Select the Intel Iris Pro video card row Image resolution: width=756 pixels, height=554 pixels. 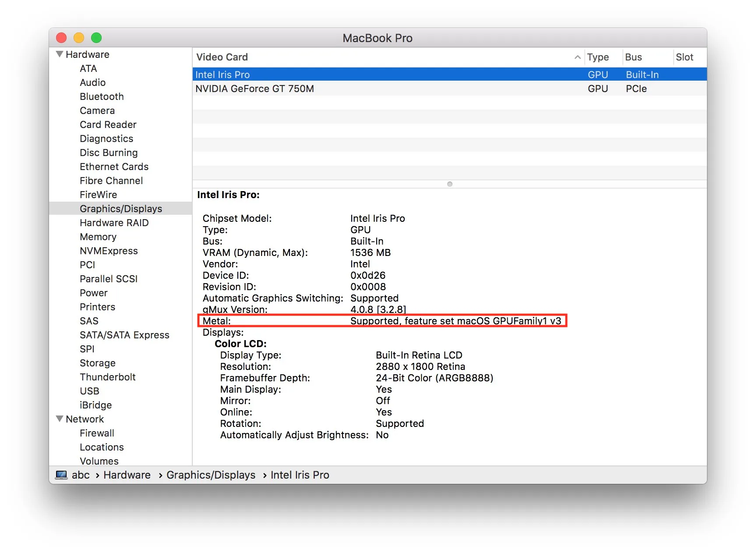point(449,75)
